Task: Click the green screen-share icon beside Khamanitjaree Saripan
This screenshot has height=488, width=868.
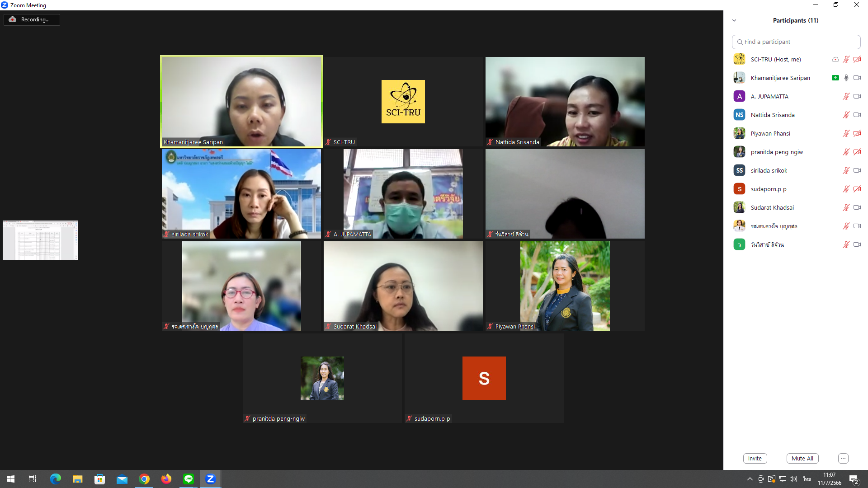Action: click(835, 78)
